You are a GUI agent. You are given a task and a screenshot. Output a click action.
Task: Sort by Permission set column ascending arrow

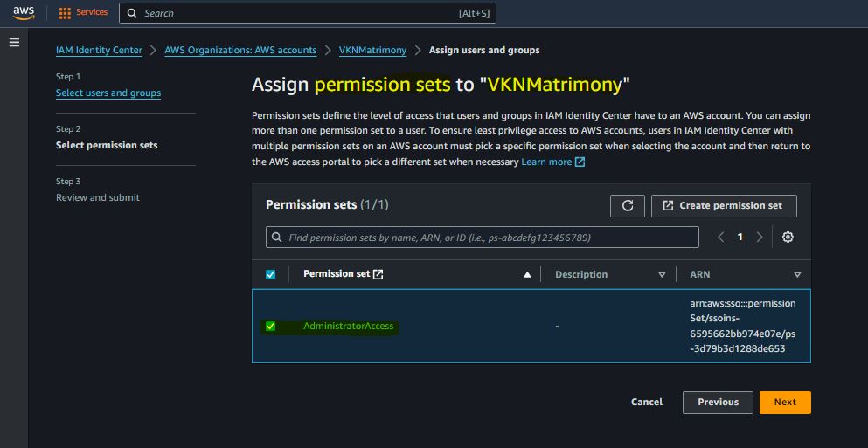[527, 274]
